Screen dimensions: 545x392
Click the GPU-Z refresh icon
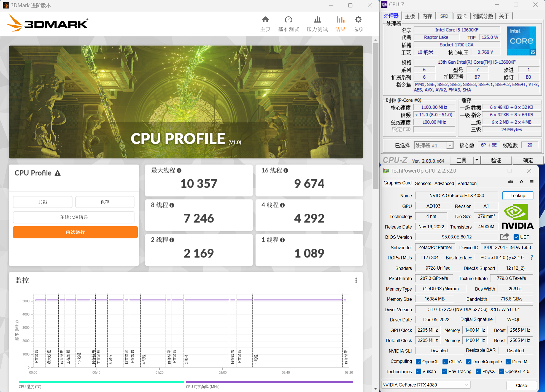click(x=521, y=182)
